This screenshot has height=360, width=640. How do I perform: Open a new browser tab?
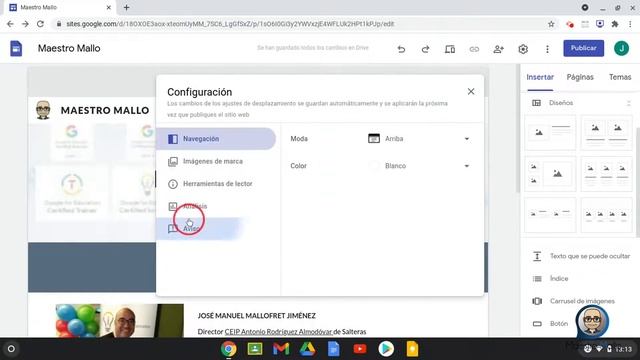click(127, 7)
